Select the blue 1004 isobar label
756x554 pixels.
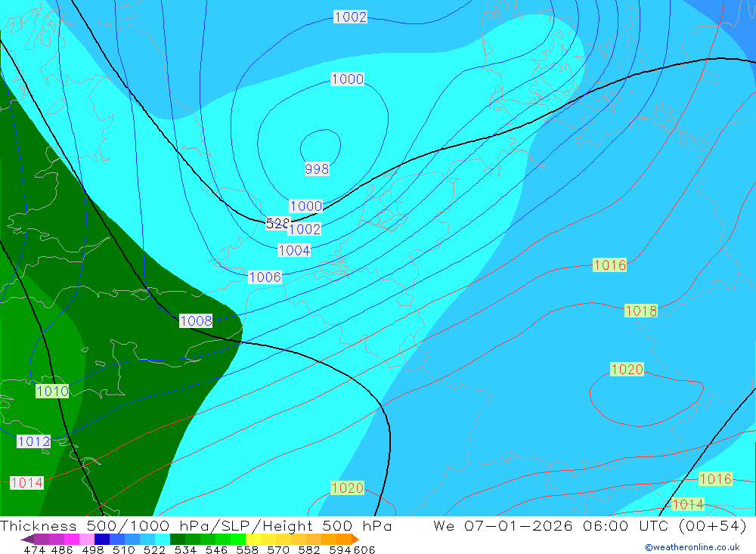pyautogui.click(x=294, y=250)
